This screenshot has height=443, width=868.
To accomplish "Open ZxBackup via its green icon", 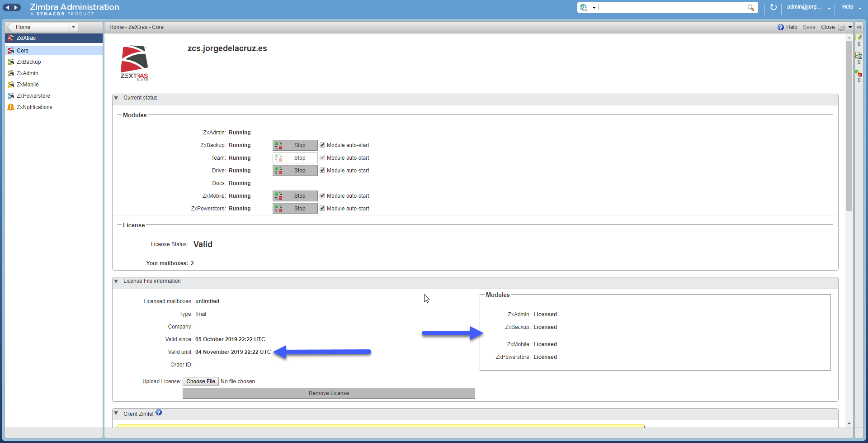I will pos(11,62).
